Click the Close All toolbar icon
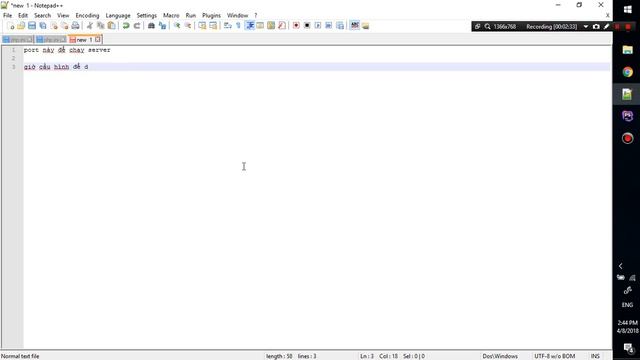This screenshot has width=640, height=360. (x=64, y=26)
